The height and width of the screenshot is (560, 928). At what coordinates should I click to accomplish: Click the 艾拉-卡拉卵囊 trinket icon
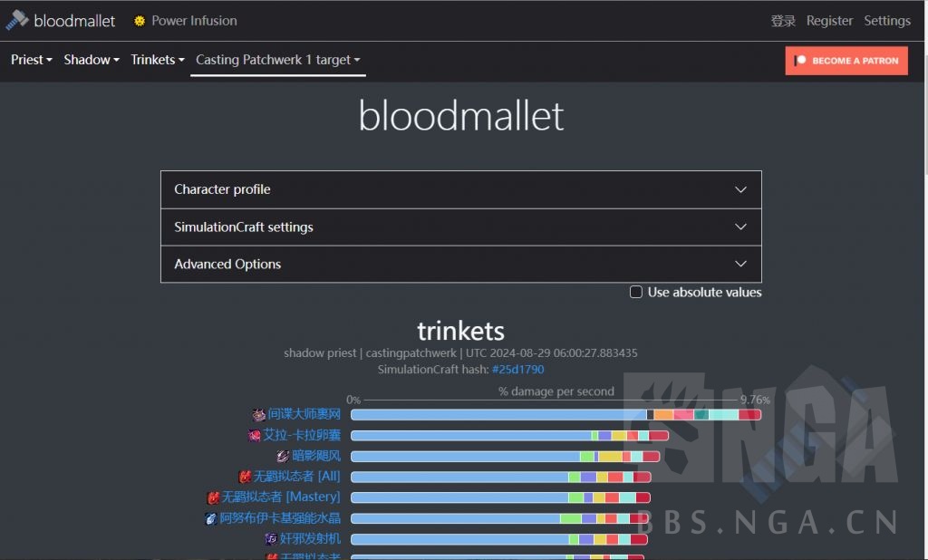tap(255, 435)
